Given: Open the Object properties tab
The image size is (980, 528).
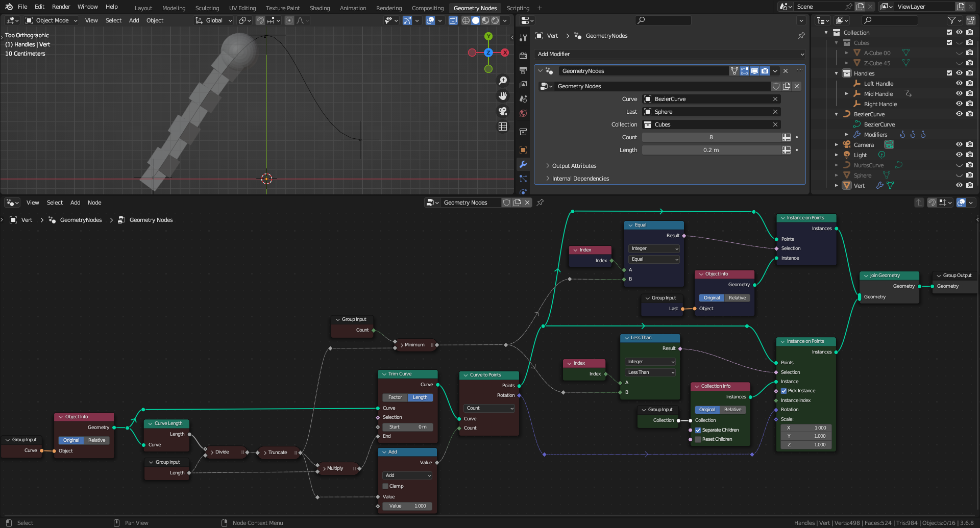Looking at the screenshot, I should (x=523, y=150).
